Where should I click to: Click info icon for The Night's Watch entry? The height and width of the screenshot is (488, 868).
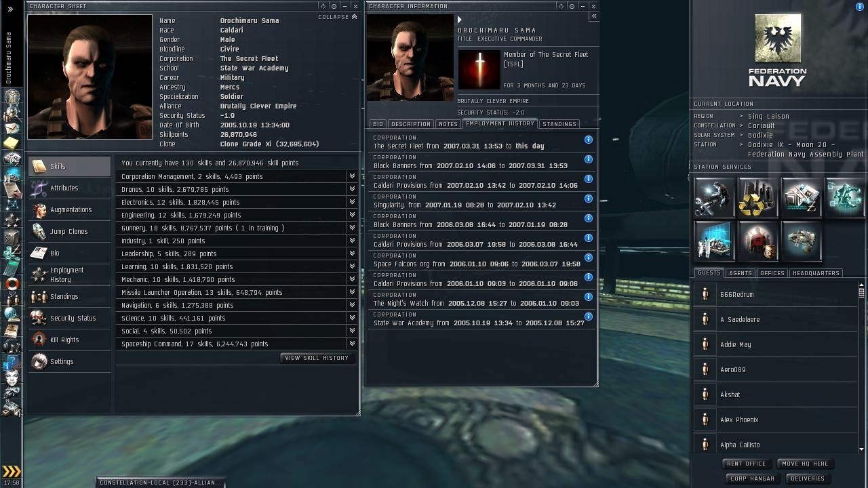coord(589,297)
